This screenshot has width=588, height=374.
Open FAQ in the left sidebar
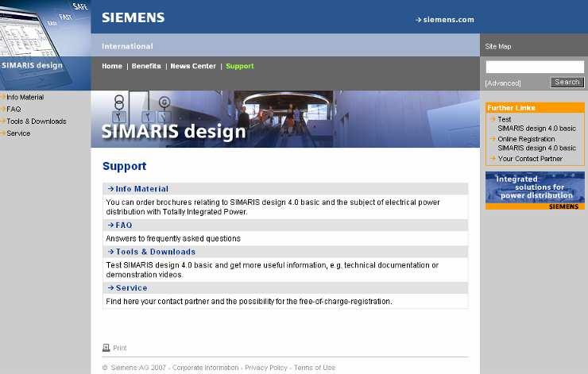pos(14,109)
